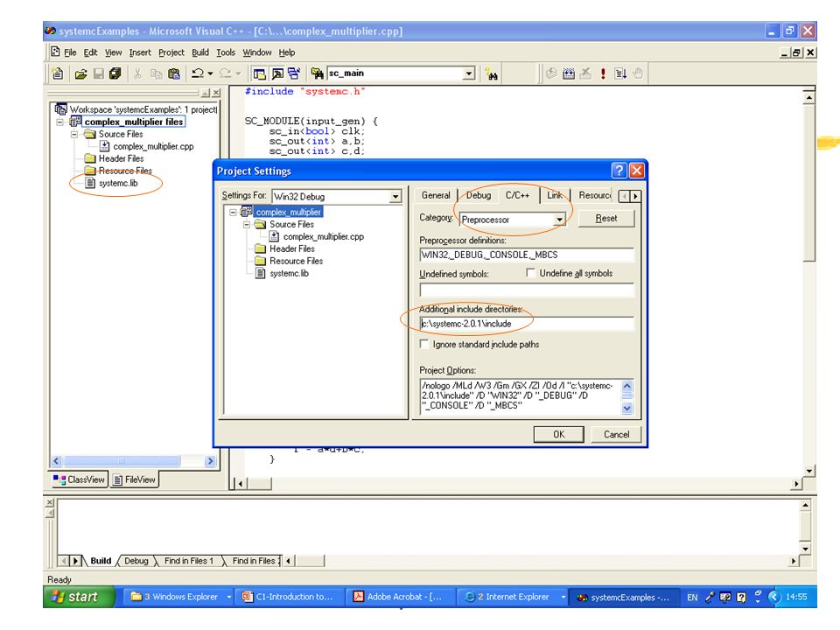
Task: Open the 'Settings For' Win32 Debug dropdown
Action: (x=395, y=197)
